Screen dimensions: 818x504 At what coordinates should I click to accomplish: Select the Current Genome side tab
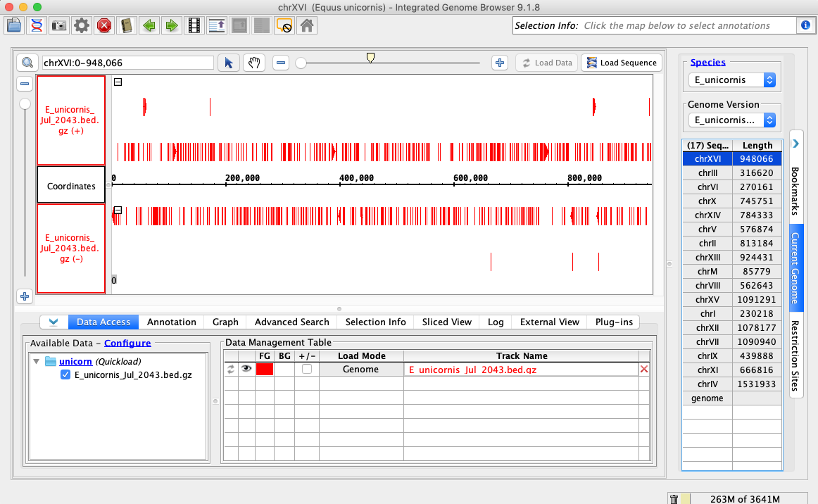(x=795, y=267)
